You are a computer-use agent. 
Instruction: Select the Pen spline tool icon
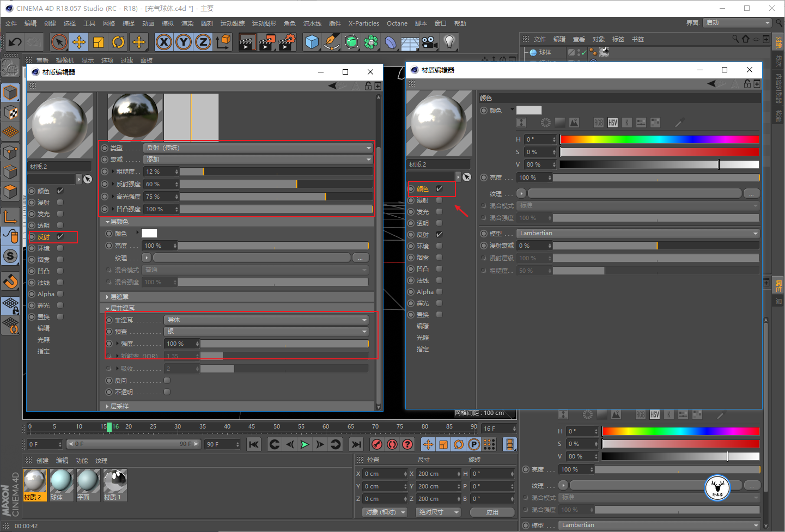point(331,42)
